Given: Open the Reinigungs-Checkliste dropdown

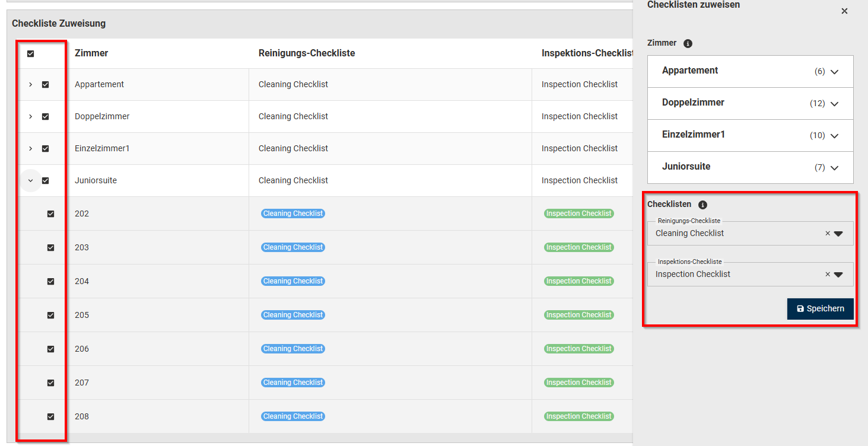Looking at the screenshot, I should point(838,234).
